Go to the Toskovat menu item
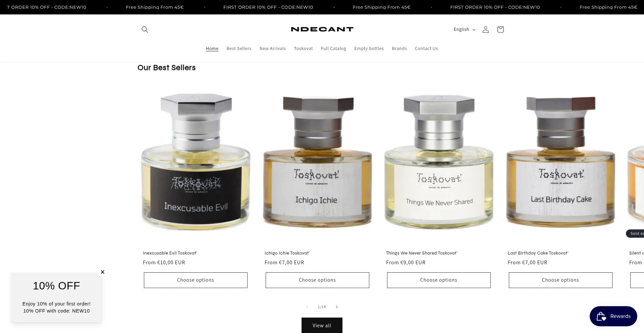This screenshot has height=333, width=644. (303, 49)
